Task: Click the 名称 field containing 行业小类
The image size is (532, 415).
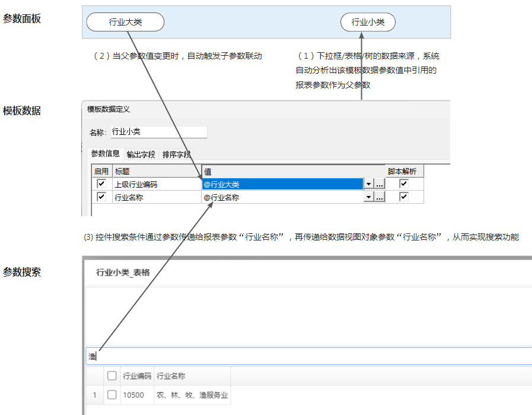Action: click(158, 132)
